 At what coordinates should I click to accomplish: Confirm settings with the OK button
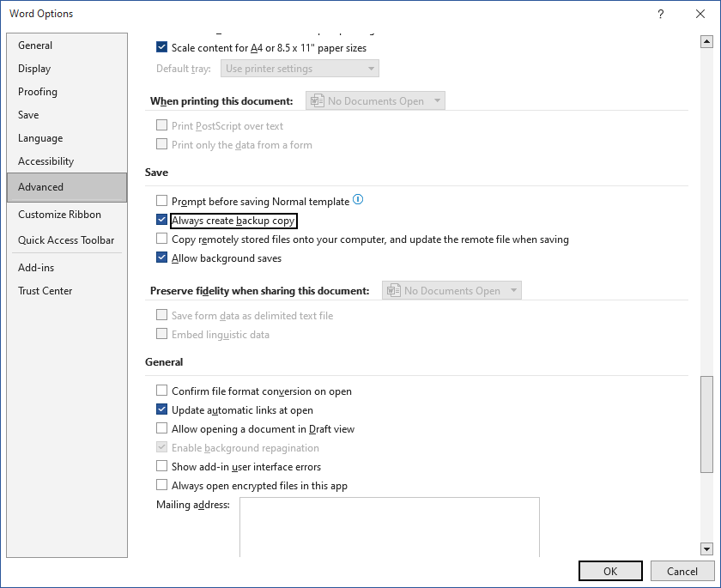point(610,571)
